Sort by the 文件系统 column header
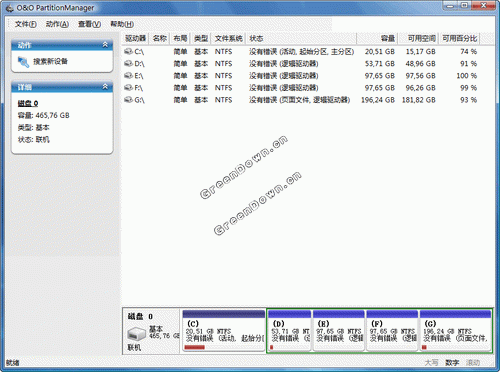 click(x=228, y=39)
